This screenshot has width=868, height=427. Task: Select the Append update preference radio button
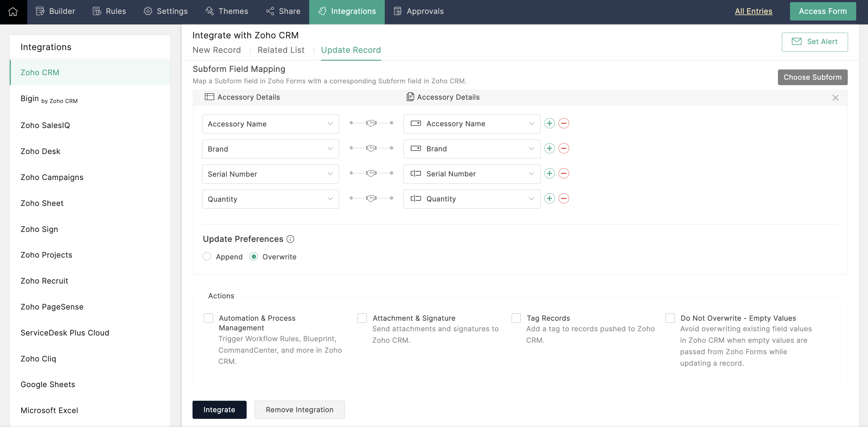point(206,257)
